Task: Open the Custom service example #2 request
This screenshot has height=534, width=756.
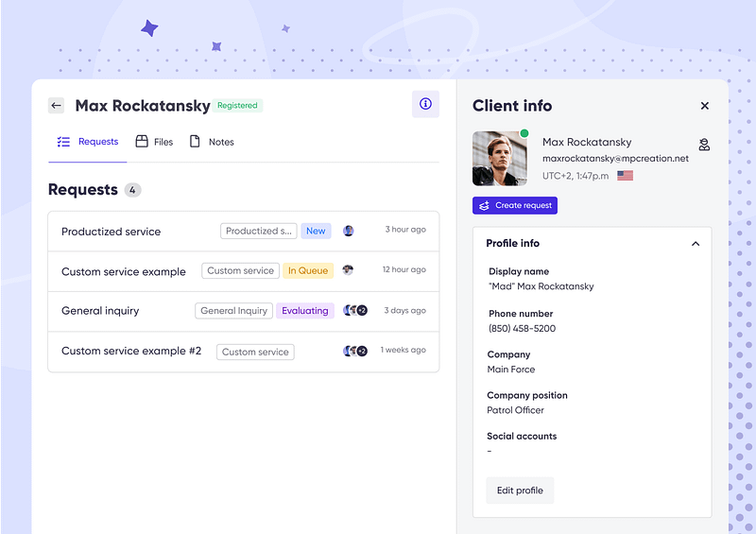Action: click(x=244, y=352)
